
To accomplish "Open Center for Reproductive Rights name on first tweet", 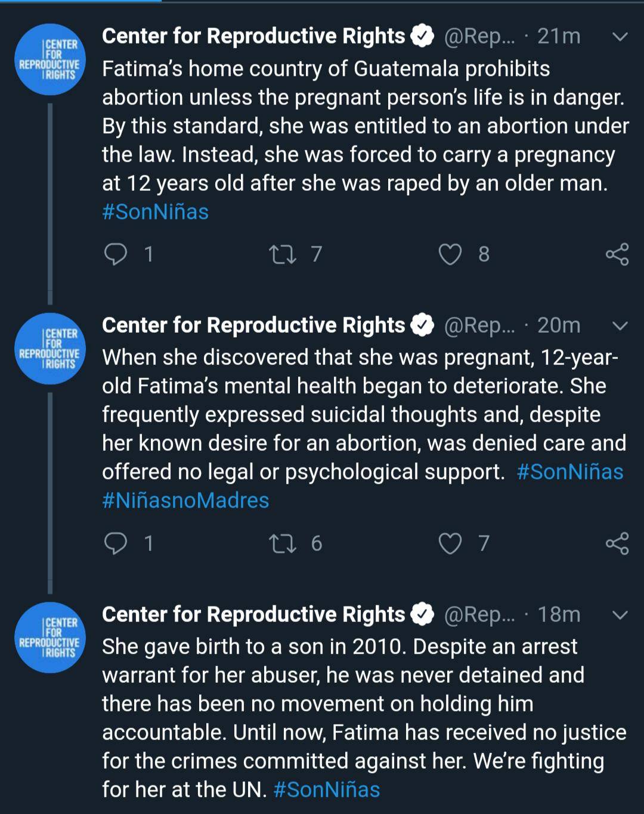I will pyautogui.click(x=253, y=36).
